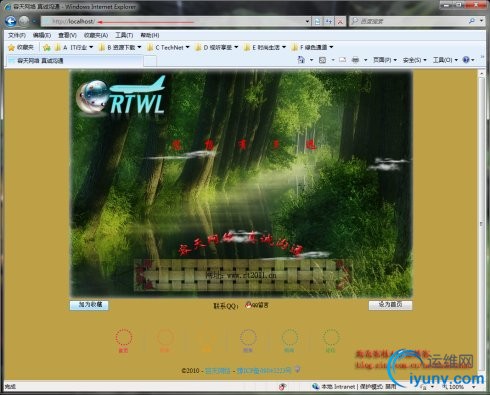Image resolution: width=490 pixels, height=395 pixels.
Task: Open the 文件(F) menu
Action: pos(17,35)
